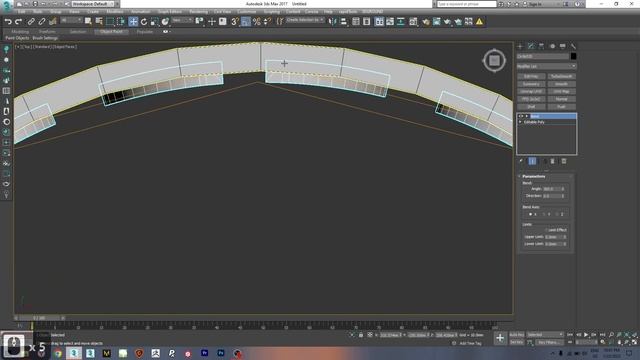This screenshot has height=360, width=640.
Task: Open the Workspace Default dropdown
Action: pos(93,4)
